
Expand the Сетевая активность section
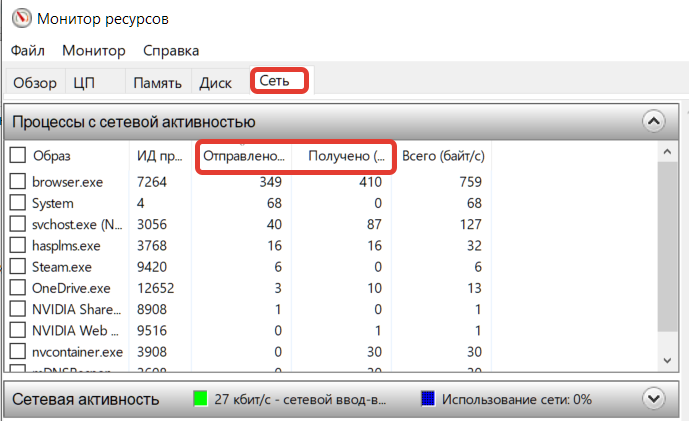pyautogui.click(x=653, y=399)
